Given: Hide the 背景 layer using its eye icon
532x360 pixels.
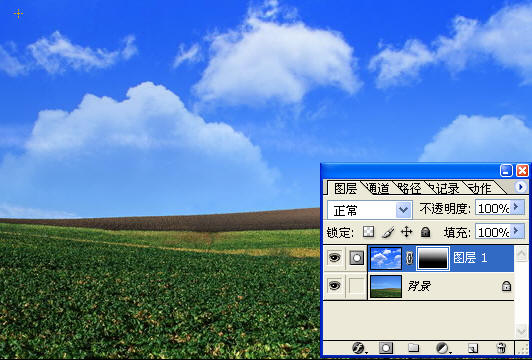Looking at the screenshot, I should tap(335, 286).
